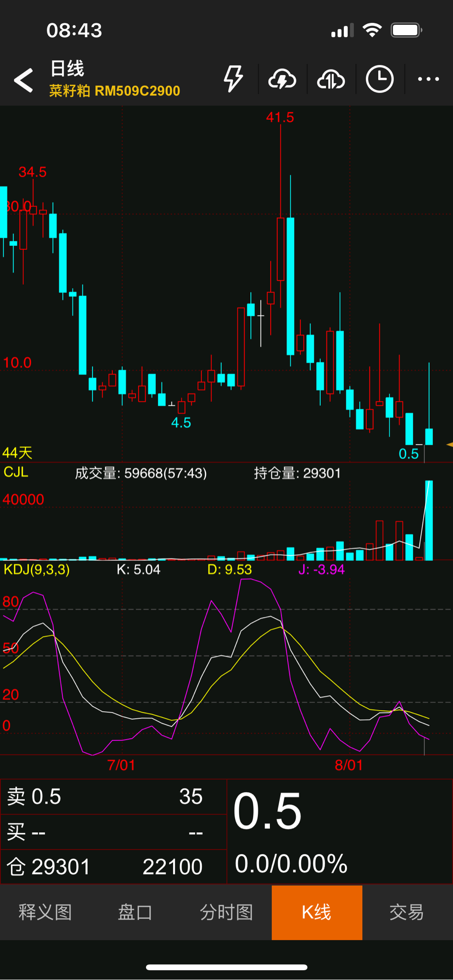Tap the K: 5.04 value
The height and width of the screenshot is (980, 453).
click(x=138, y=569)
